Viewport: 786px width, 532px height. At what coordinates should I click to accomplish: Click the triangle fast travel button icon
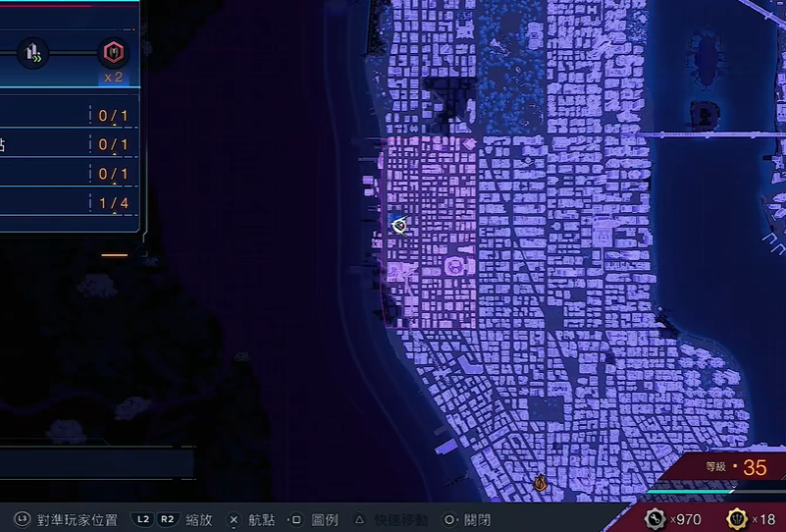(359, 519)
